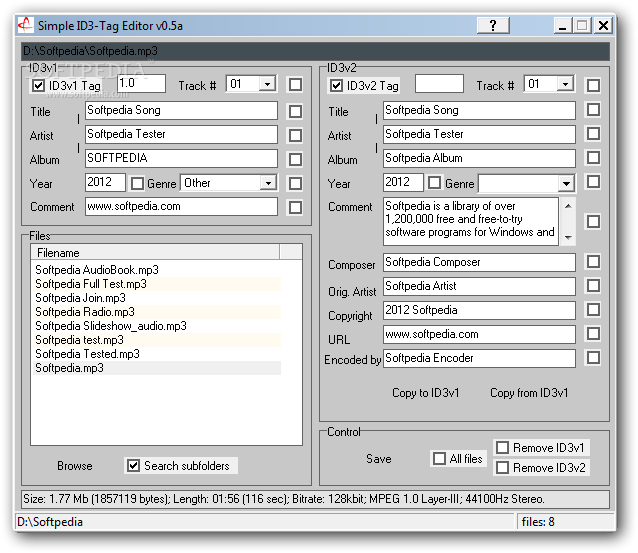Select Softpedia.mp3 in file list
Image resolution: width=638 pixels, height=553 pixels.
[x=157, y=368]
